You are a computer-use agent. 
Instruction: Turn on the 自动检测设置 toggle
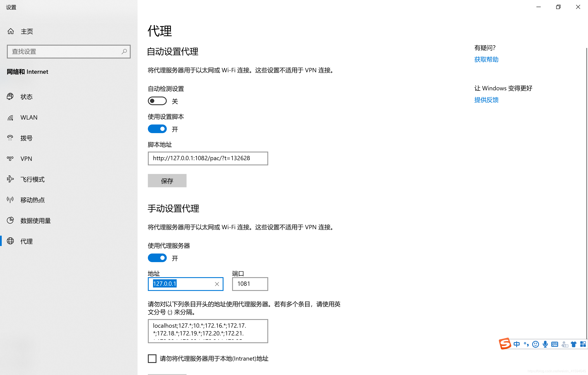tap(157, 101)
